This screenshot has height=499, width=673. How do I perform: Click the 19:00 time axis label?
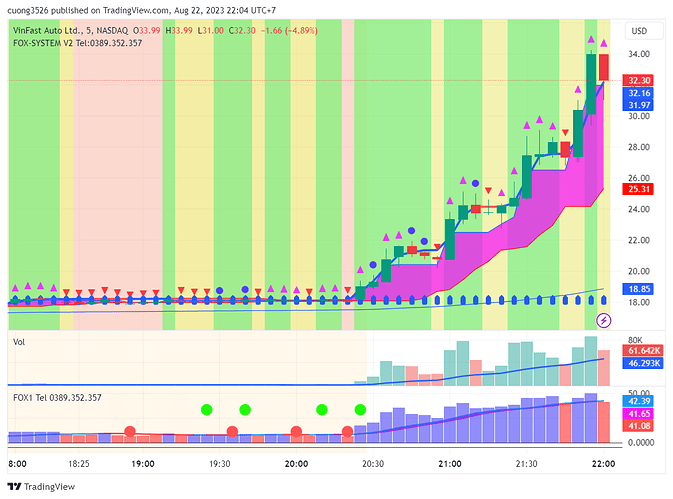point(143,464)
